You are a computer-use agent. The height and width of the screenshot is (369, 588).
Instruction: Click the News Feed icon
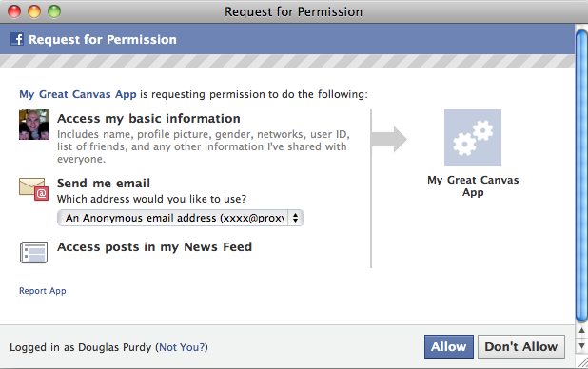click(33, 252)
